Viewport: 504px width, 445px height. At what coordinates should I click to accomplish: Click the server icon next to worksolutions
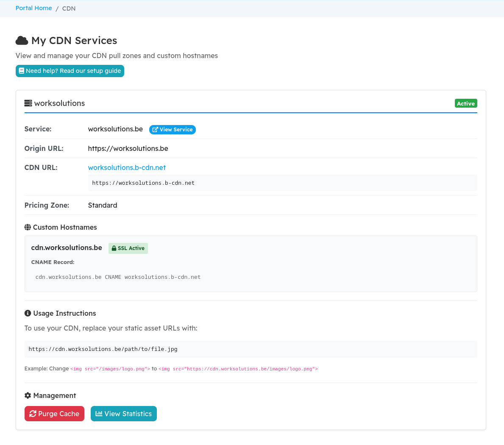(x=28, y=103)
